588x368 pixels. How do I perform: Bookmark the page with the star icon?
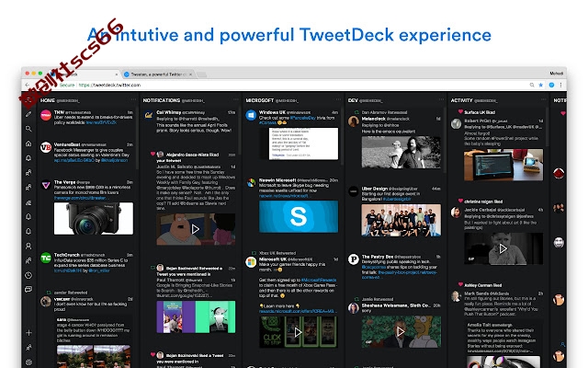tap(541, 86)
